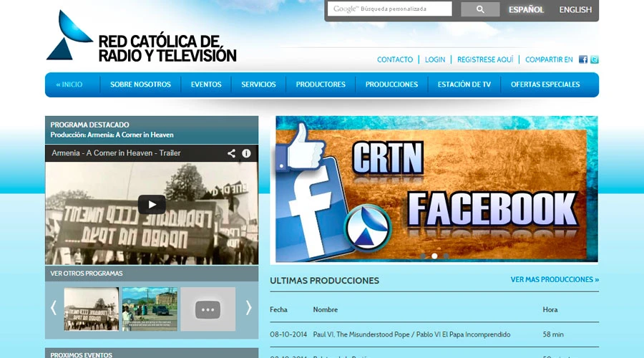Image resolution: width=644 pixels, height=358 pixels.
Task: Switch language to English
Action: coord(575,10)
